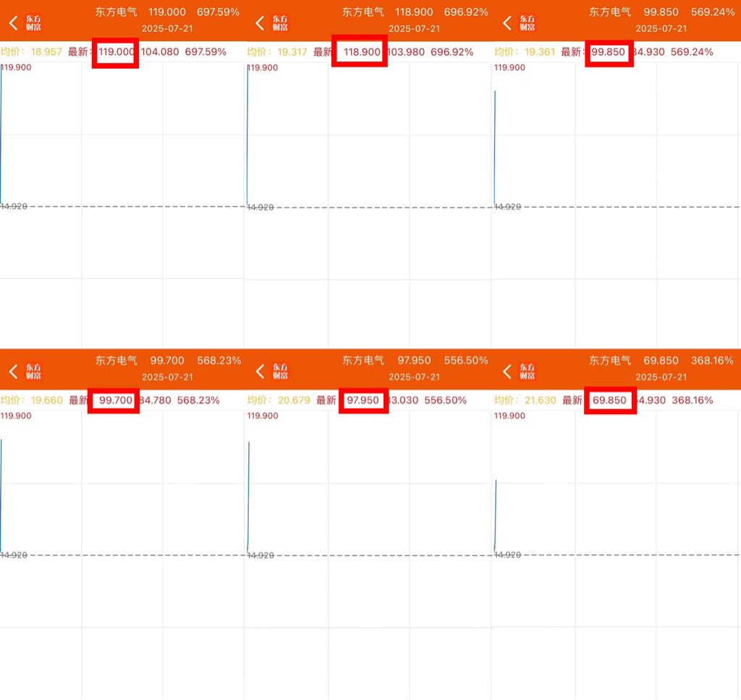Click 东方财富 logo in the 697.59% panel

click(33, 22)
